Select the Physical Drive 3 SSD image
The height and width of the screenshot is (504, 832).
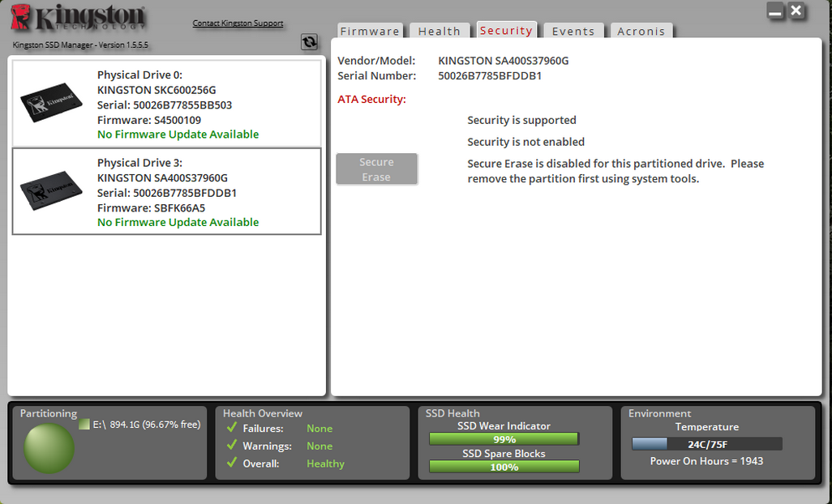click(x=51, y=191)
